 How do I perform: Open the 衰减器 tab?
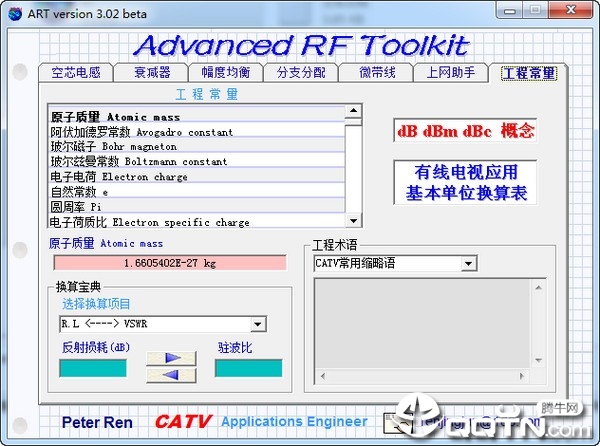point(152,73)
